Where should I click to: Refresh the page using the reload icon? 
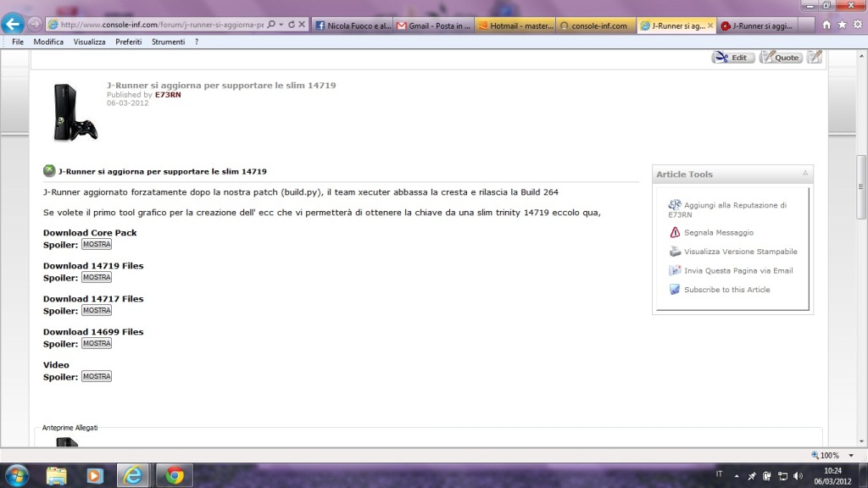(292, 25)
